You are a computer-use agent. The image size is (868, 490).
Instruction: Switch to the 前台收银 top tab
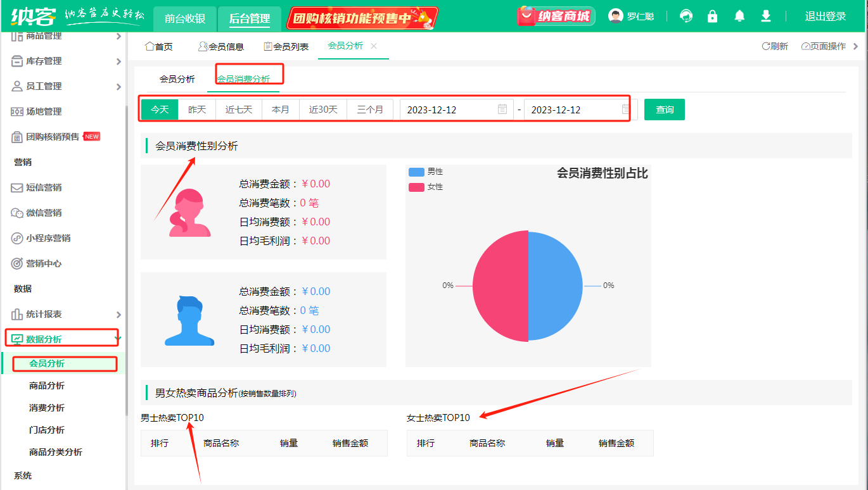click(x=185, y=18)
